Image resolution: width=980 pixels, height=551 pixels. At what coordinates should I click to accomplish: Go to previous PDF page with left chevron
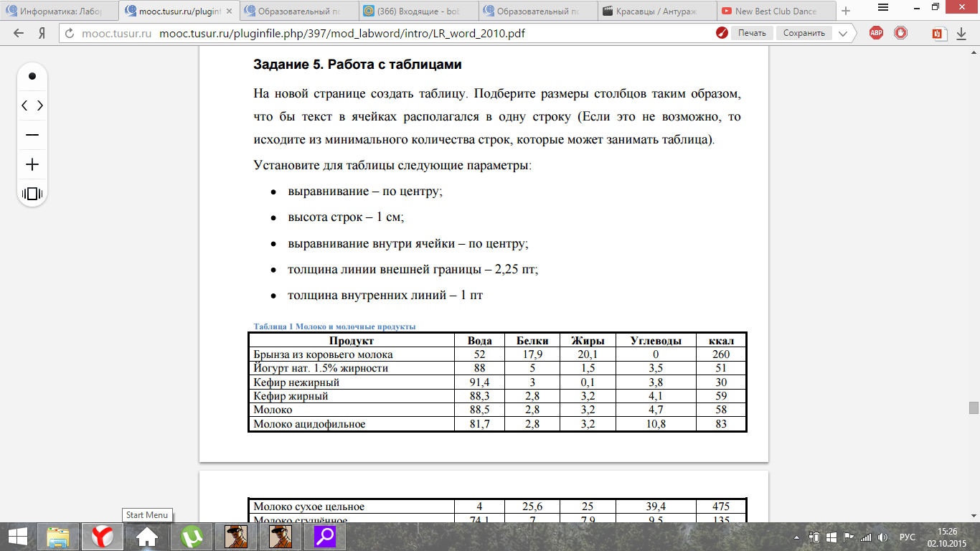[24, 105]
